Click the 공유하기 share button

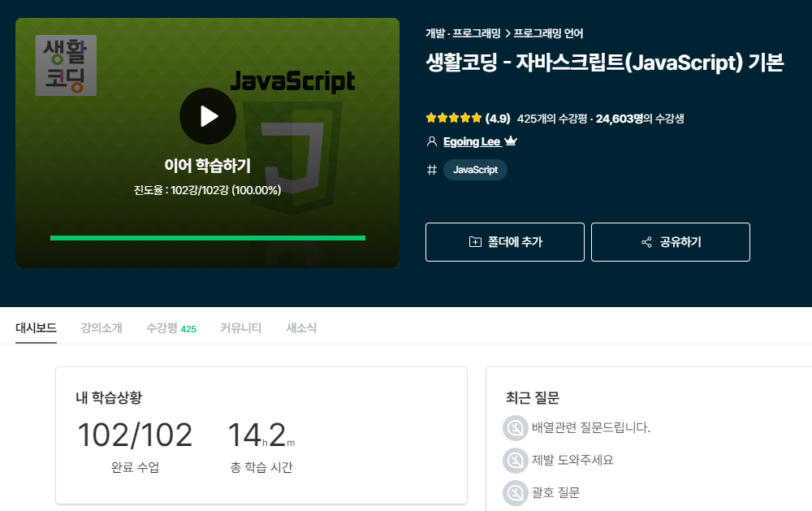tap(671, 242)
